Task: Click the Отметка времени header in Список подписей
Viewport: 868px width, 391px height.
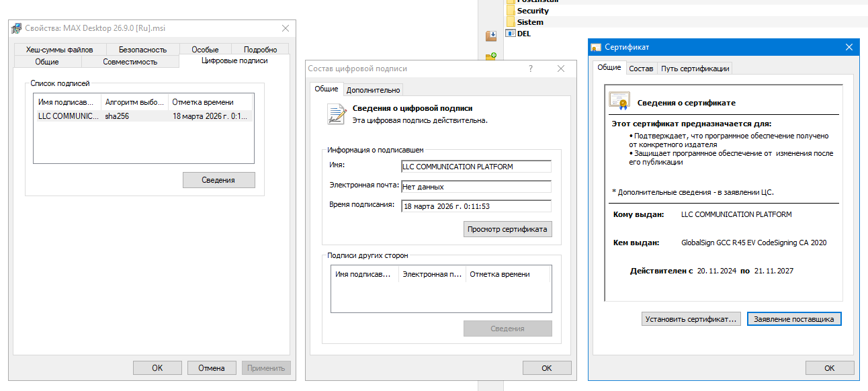Action: pyautogui.click(x=210, y=102)
